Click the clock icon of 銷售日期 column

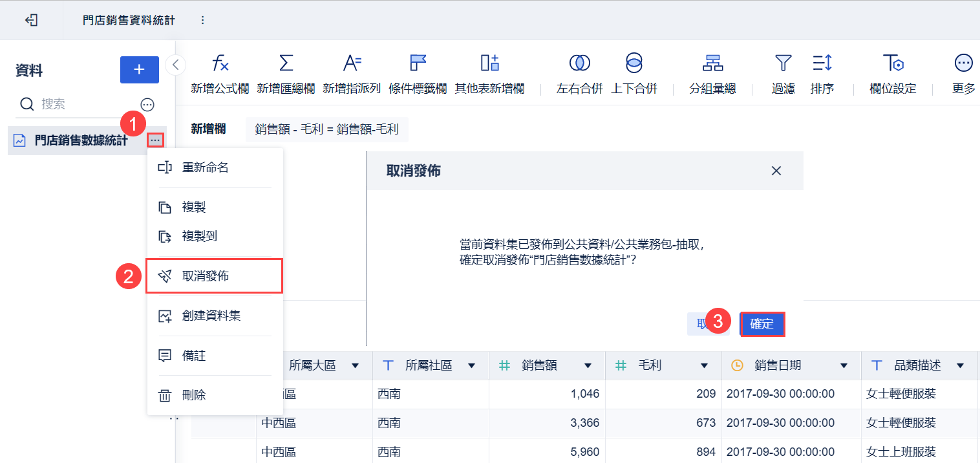[737, 365]
